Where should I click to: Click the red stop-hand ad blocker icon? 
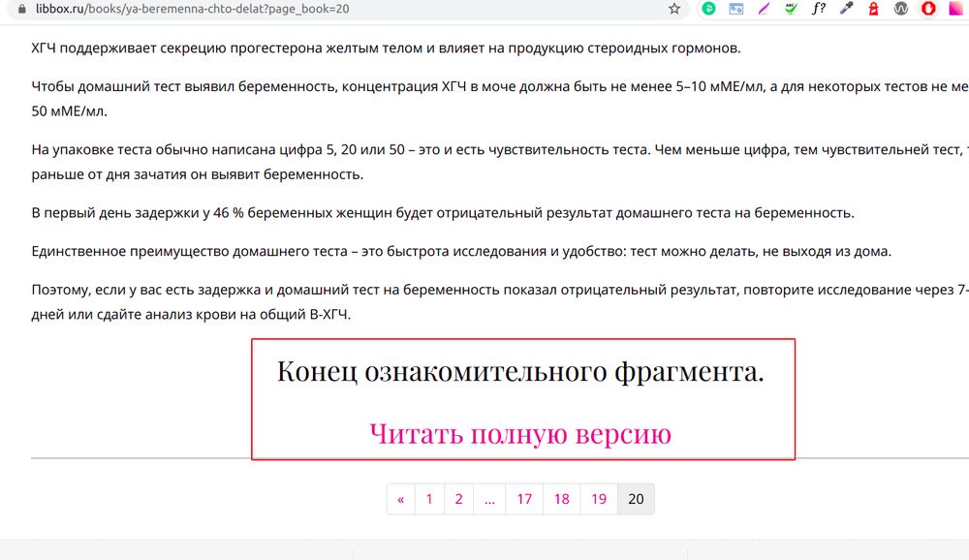927,9
